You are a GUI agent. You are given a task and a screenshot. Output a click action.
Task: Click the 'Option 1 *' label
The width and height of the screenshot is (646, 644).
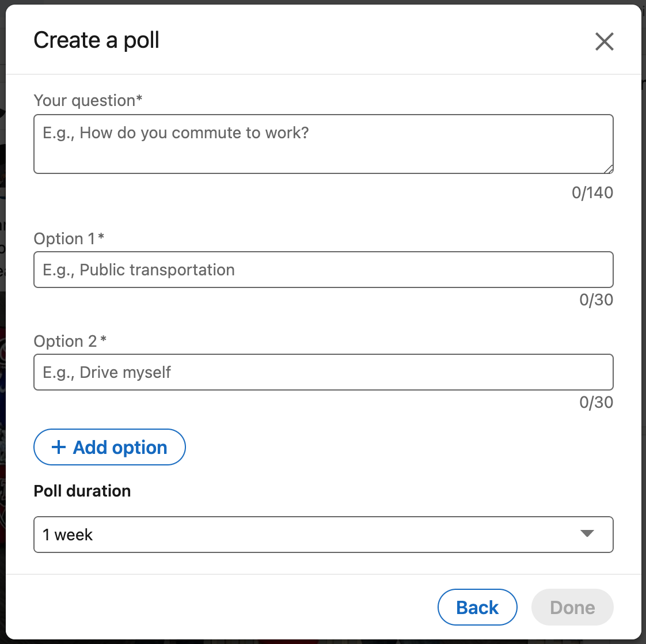coord(69,238)
